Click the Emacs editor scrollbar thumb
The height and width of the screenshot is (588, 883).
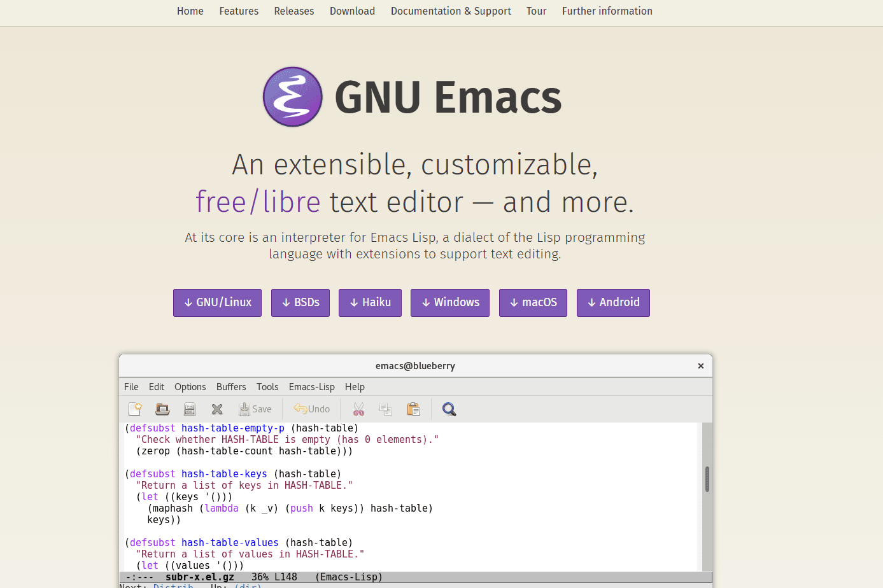pyautogui.click(x=707, y=479)
